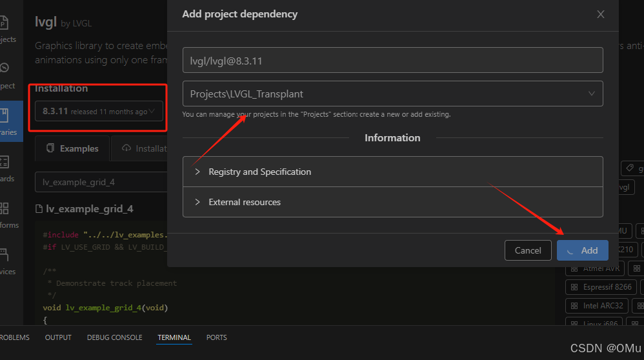Switch to the Examples tab
The height and width of the screenshot is (360, 644).
pyautogui.click(x=73, y=148)
